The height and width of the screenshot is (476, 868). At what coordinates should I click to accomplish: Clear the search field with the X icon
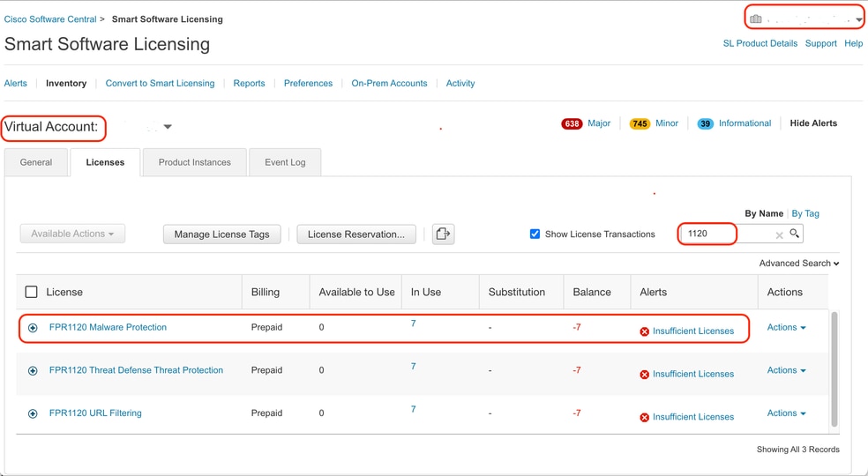(x=779, y=235)
